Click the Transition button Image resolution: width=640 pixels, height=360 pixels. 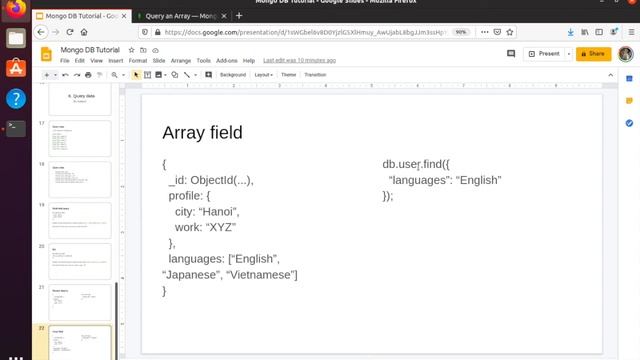point(315,75)
